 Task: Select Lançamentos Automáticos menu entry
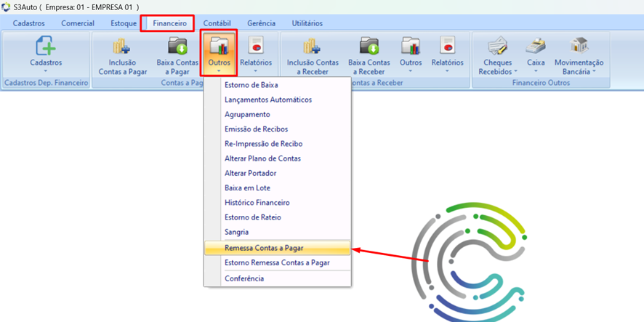268,100
